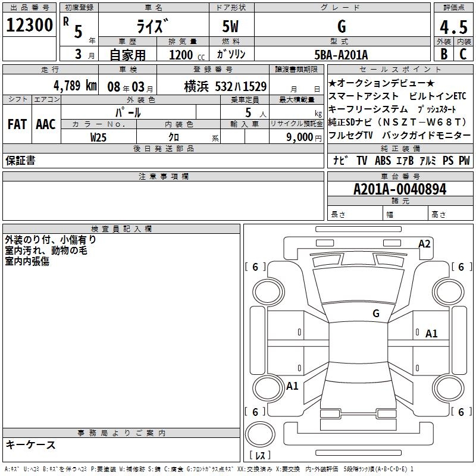This screenshot has width=476, height=476.
Task: Click the A1 mark near the rear-left wheel
Action: tap(292, 386)
